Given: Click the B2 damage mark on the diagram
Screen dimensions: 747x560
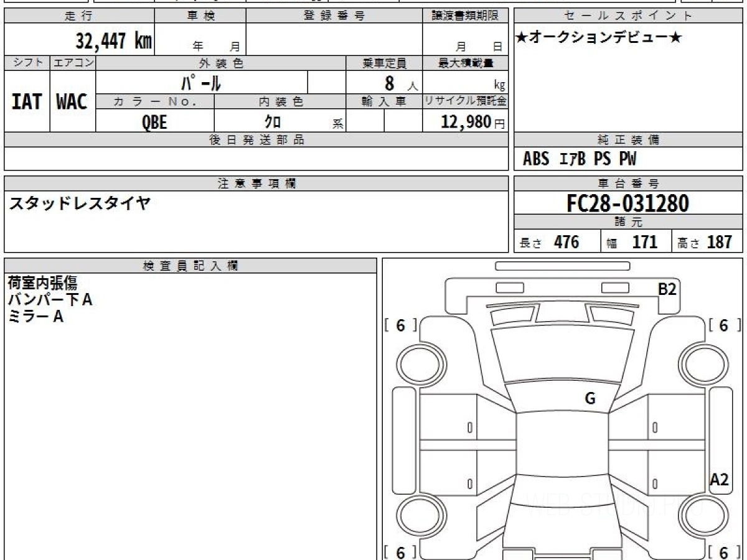Looking at the screenshot, I should point(667,289).
